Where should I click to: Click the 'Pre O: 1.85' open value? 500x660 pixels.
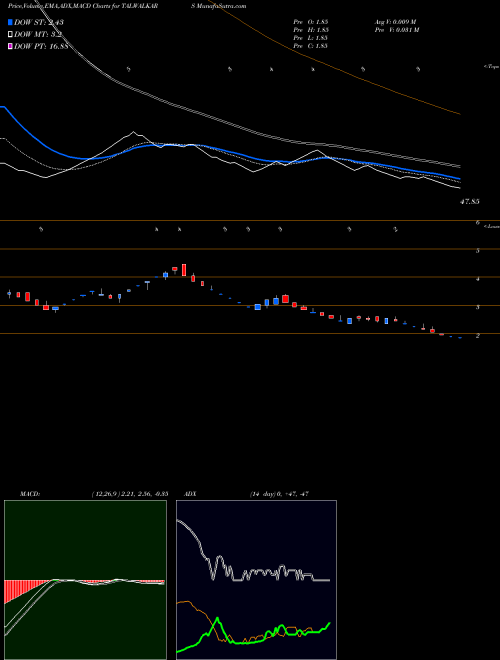coord(311,22)
